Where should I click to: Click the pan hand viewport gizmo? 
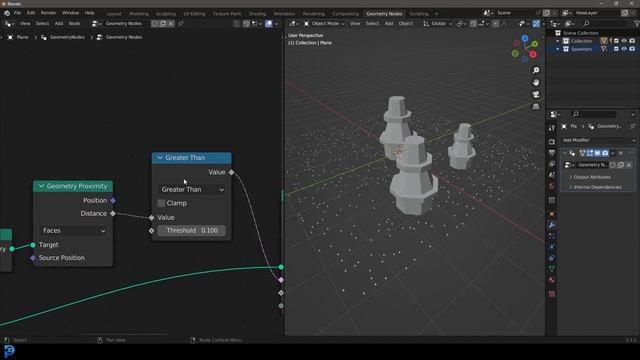point(536,82)
